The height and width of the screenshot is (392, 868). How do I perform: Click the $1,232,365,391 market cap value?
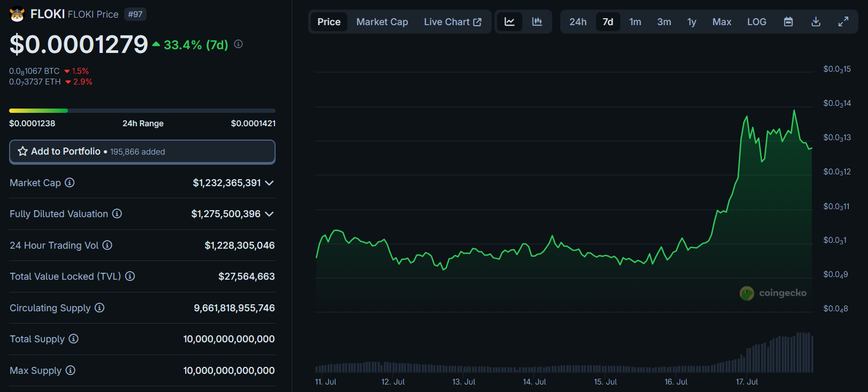[227, 183]
